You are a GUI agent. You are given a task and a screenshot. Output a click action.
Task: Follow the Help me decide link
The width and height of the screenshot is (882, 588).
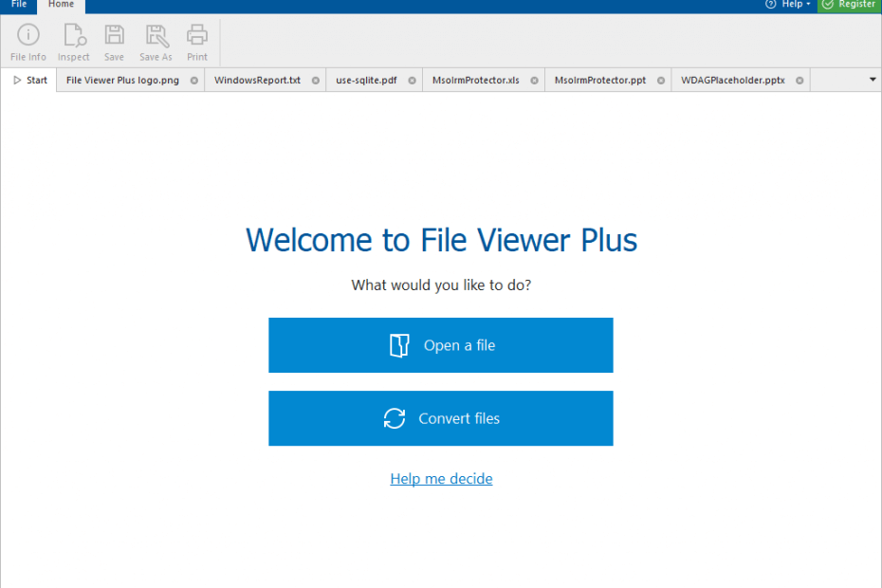[441, 478]
